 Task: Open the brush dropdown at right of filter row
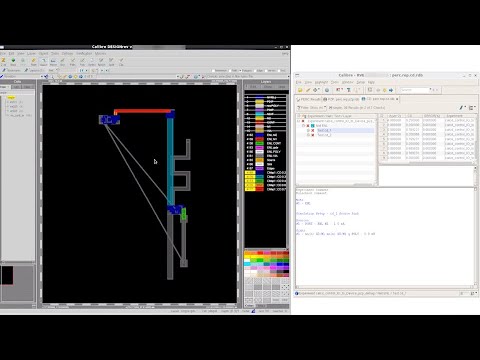pos(462,108)
